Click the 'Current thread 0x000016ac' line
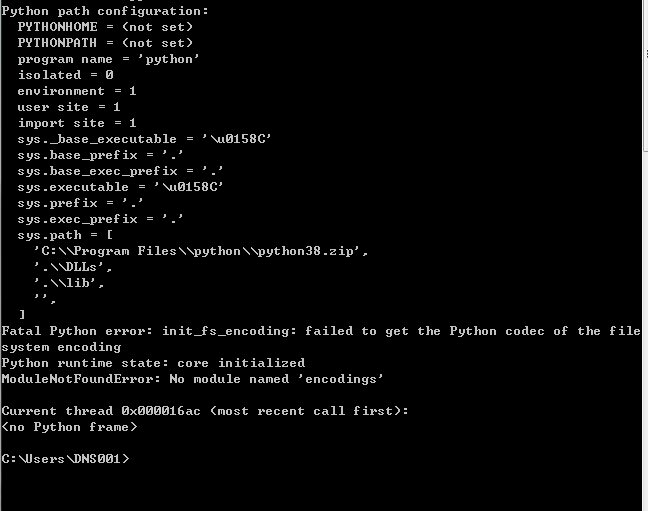Screen dimensions: 648x511 (205, 411)
